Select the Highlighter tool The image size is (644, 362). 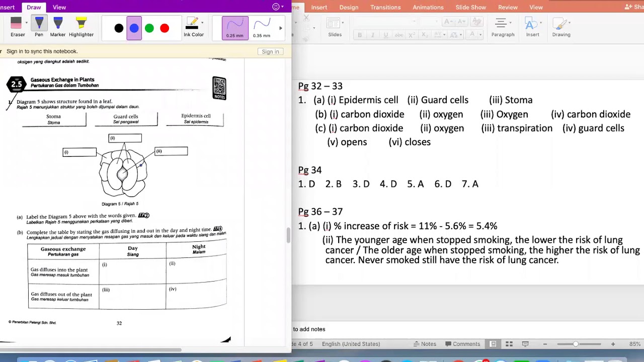point(81,27)
